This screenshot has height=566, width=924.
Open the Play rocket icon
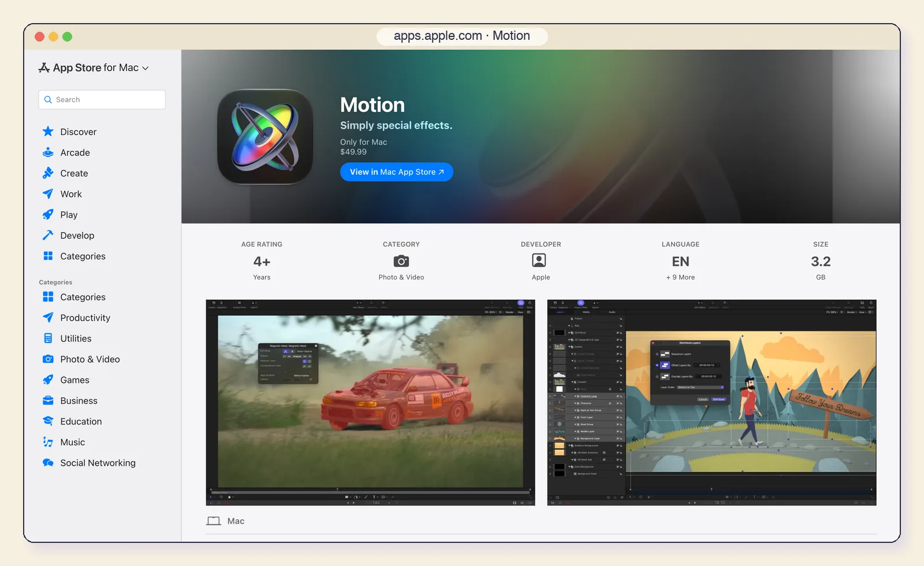click(x=48, y=215)
